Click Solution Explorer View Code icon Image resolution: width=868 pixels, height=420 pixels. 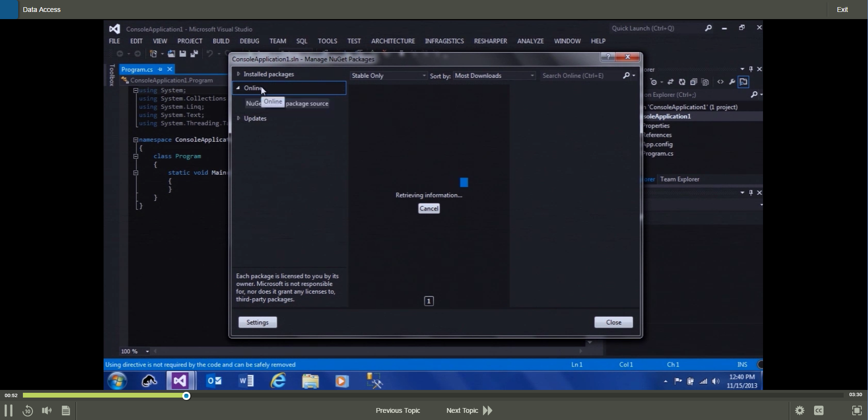point(721,82)
